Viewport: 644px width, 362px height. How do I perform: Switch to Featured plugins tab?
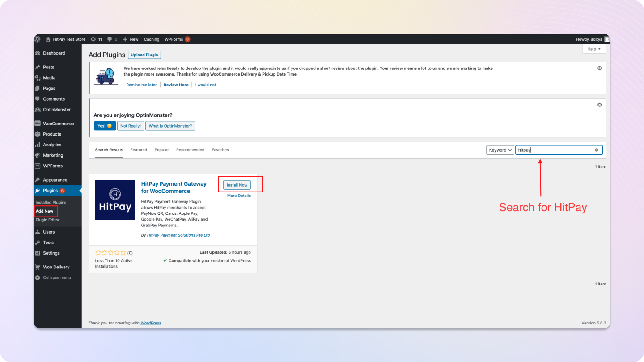coord(139,150)
